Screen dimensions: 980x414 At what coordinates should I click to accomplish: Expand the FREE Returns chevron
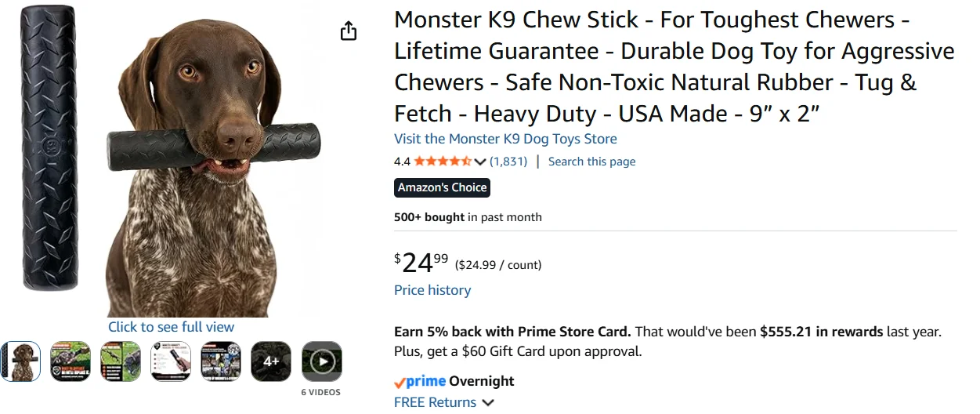pyautogui.click(x=488, y=403)
